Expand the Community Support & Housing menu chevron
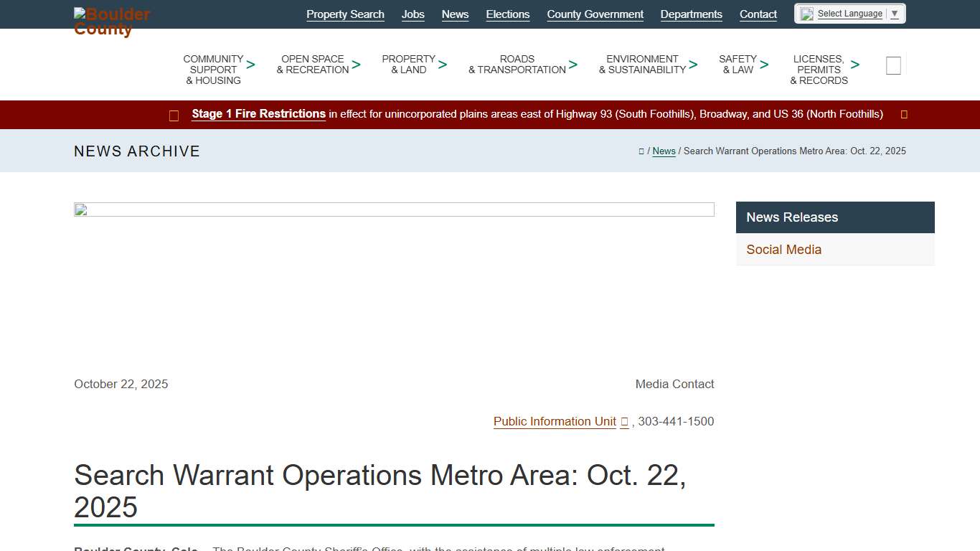This screenshot has width=980, height=551. tap(250, 64)
